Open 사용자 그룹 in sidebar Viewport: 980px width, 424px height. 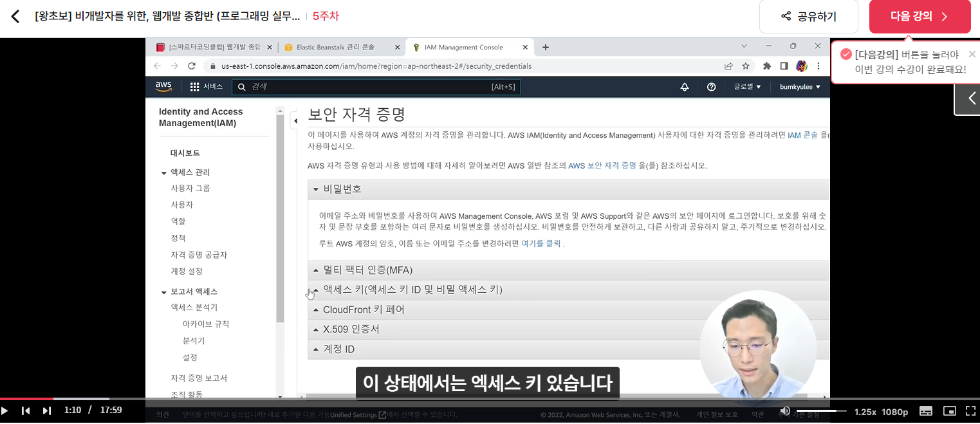(x=190, y=189)
